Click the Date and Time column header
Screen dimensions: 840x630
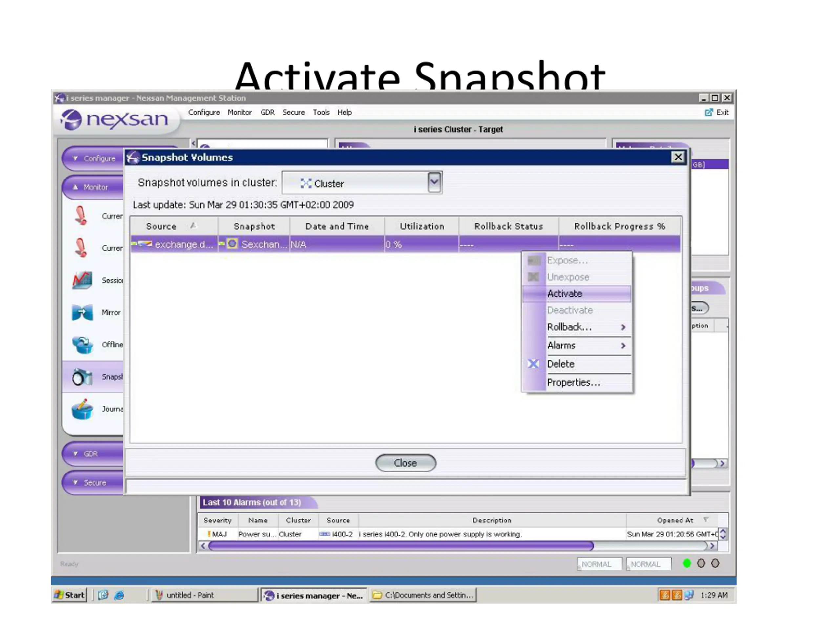click(x=337, y=226)
